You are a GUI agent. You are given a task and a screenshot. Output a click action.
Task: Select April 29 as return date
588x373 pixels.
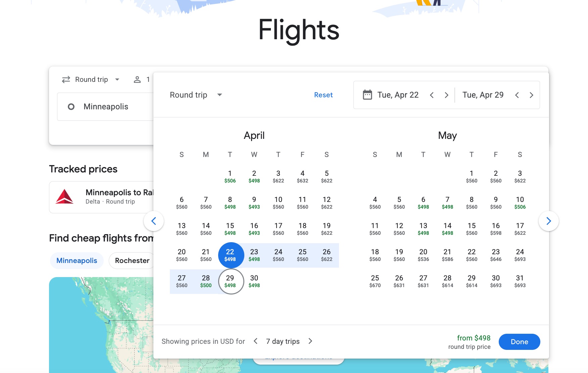coord(230,281)
